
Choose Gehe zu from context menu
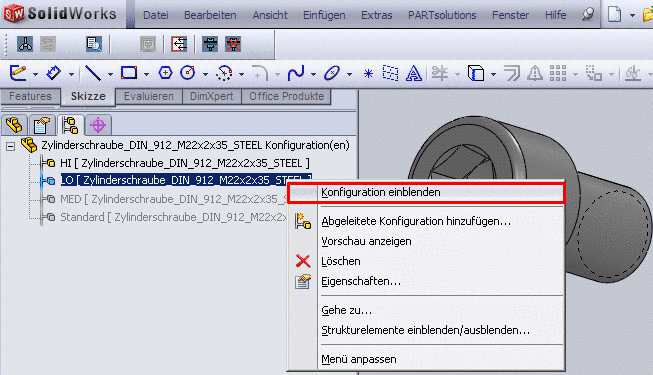[426, 310]
